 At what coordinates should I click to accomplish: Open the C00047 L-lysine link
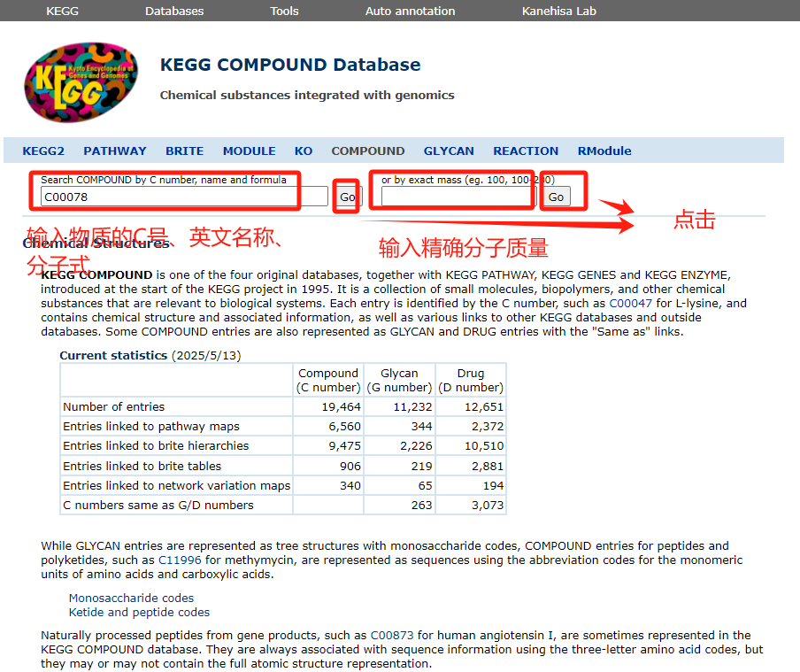[631, 304]
